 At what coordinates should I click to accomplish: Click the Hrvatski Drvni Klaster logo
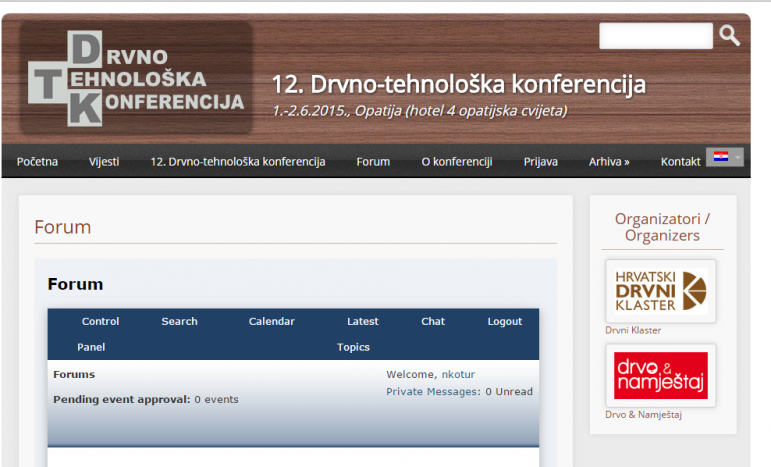tap(661, 291)
